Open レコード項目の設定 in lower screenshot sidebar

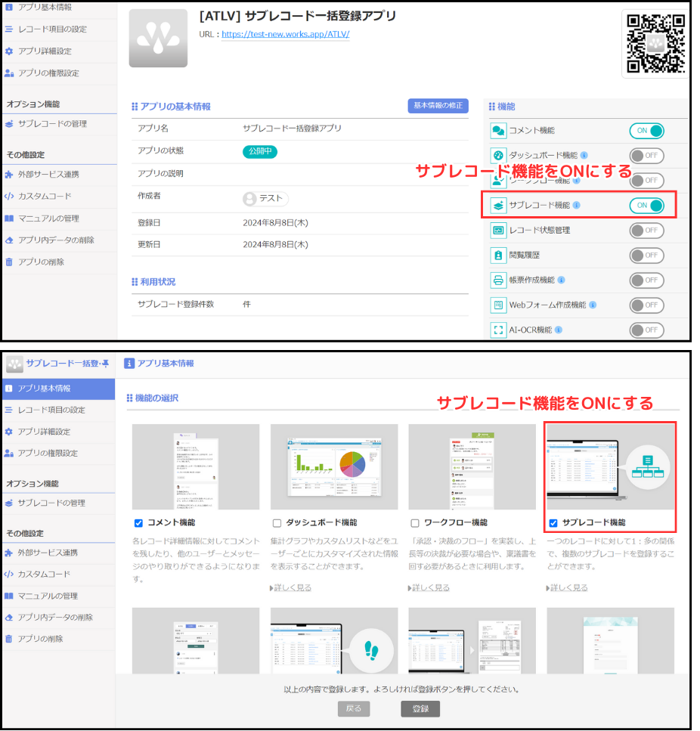click(59, 410)
